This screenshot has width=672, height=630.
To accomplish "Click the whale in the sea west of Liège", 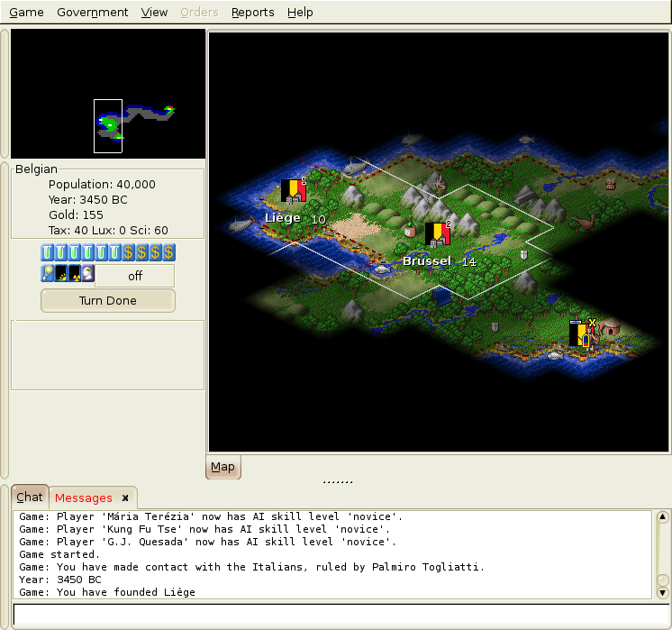I will point(241,224).
